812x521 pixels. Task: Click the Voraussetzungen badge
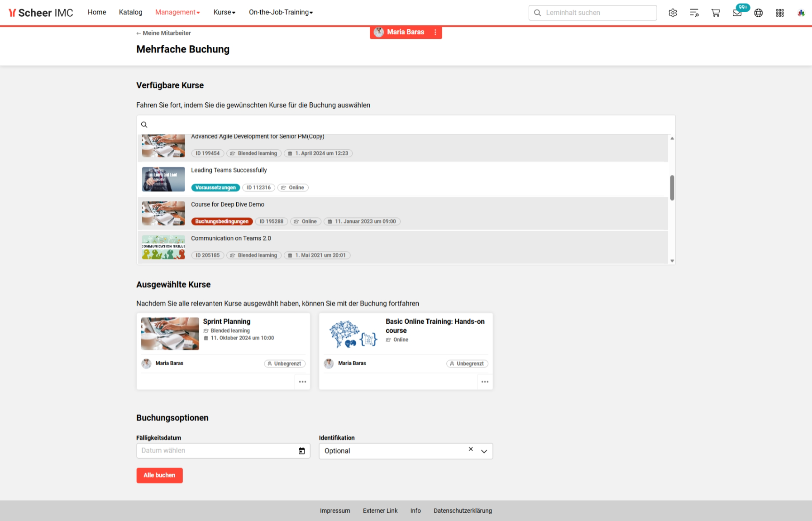(x=215, y=187)
